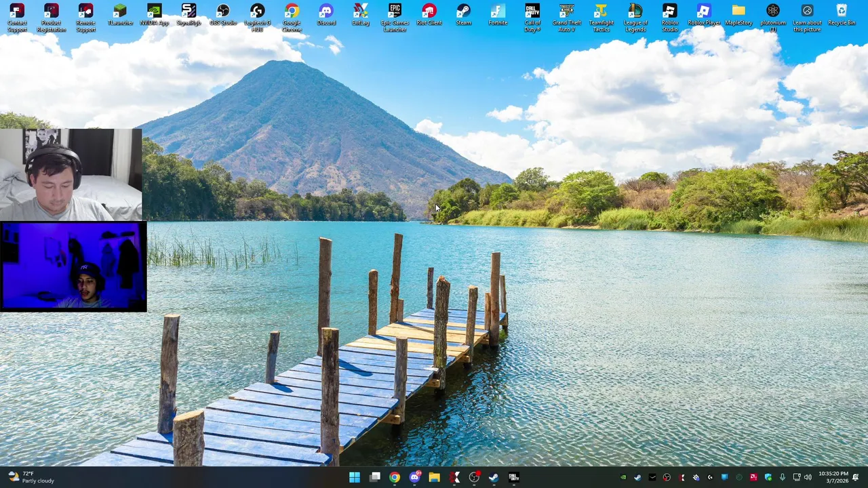This screenshot has width=868, height=488.
Task: Select the SignalRgb desktop icon
Action: click(x=189, y=15)
